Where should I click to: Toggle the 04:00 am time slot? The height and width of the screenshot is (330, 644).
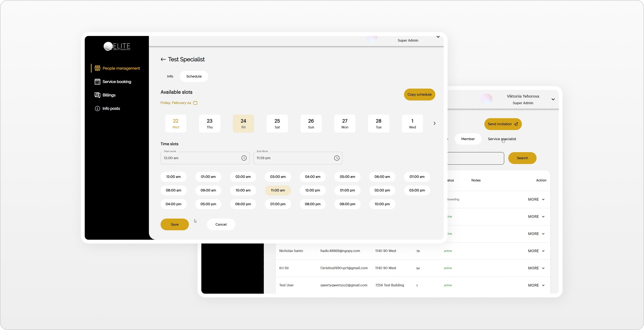(x=312, y=177)
